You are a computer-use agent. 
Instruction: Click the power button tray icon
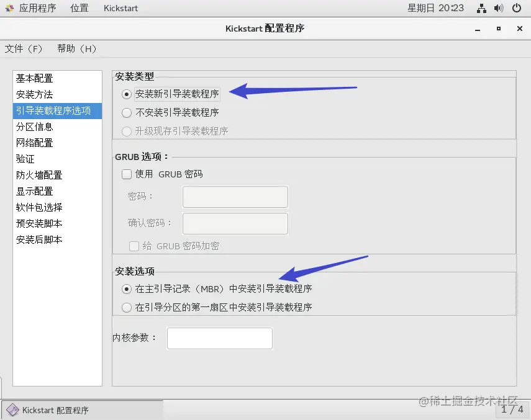click(x=517, y=8)
